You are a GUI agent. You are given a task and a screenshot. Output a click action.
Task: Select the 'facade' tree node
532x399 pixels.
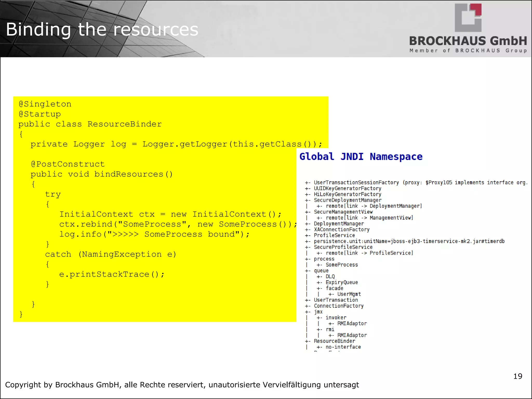tap(334, 288)
